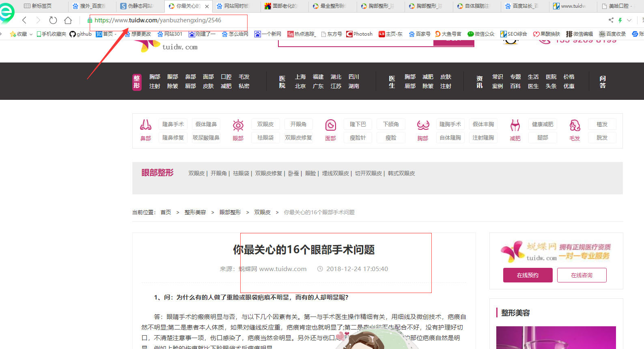Open the 健康减肥 category button

[x=543, y=124]
